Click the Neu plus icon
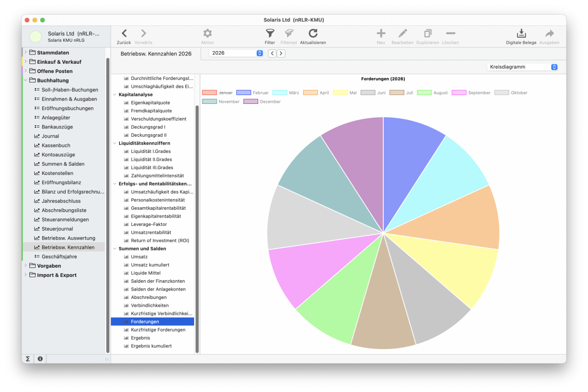Image resolution: width=588 pixels, height=392 pixels. click(381, 33)
